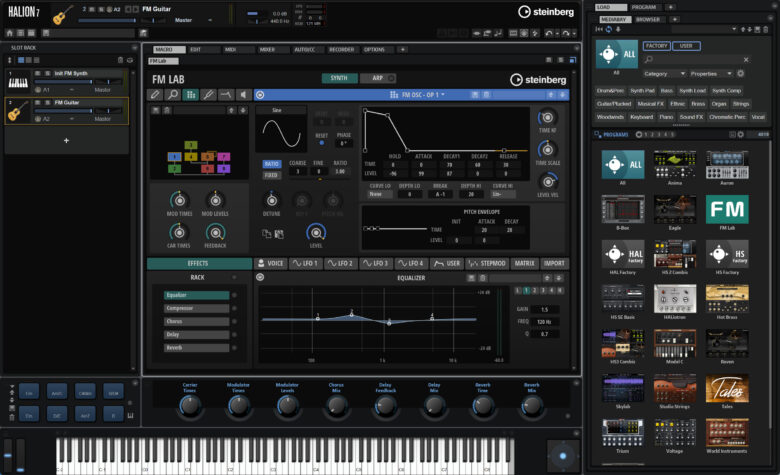This screenshot has width=780, height=475.
Task: Switch to the Browser tab
Action: [x=648, y=19]
